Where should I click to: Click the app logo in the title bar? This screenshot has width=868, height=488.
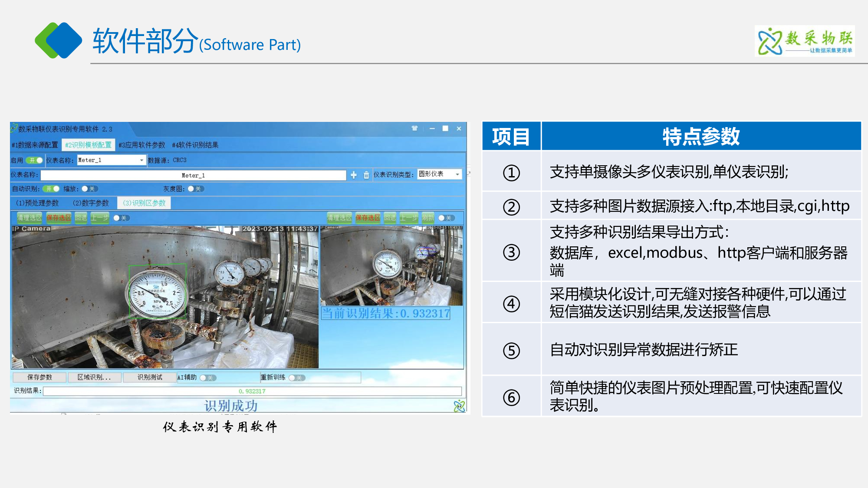pos(14,128)
